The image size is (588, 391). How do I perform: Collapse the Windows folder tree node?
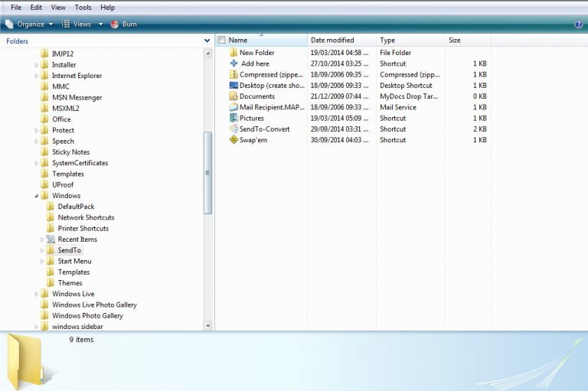click(x=36, y=196)
